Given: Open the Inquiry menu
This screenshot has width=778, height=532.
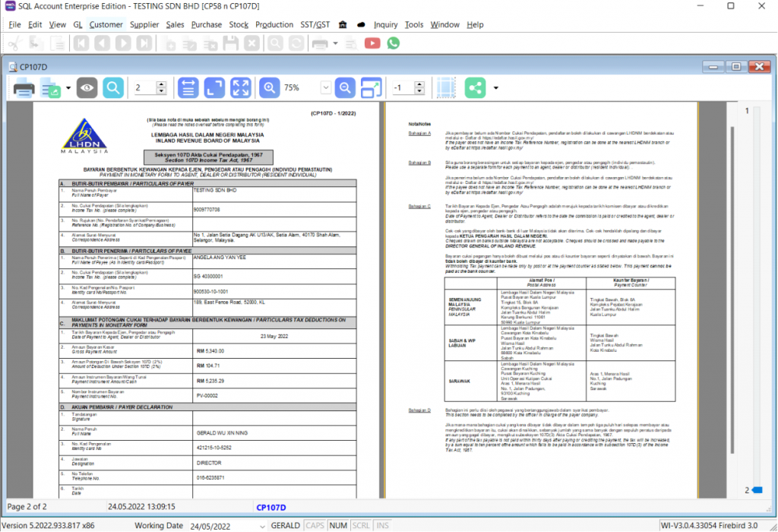Looking at the screenshot, I should (x=385, y=25).
